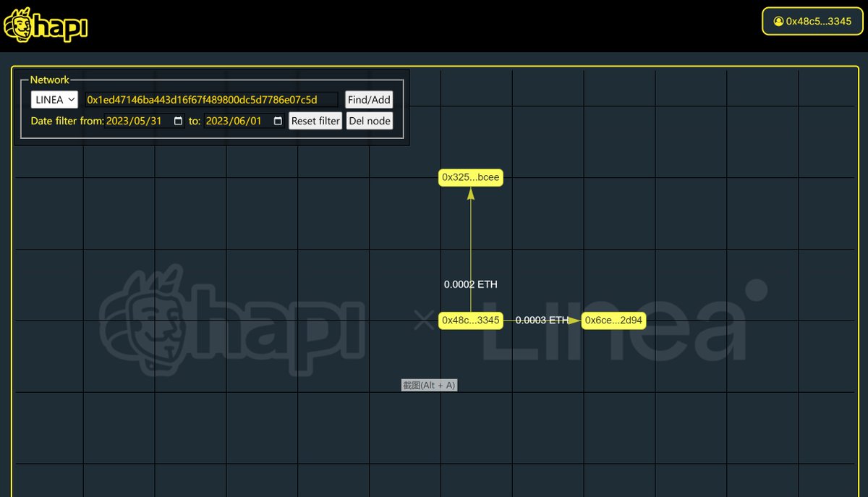868x497 pixels.
Task: Open calendar picker for the to date
Action: pyautogui.click(x=278, y=121)
